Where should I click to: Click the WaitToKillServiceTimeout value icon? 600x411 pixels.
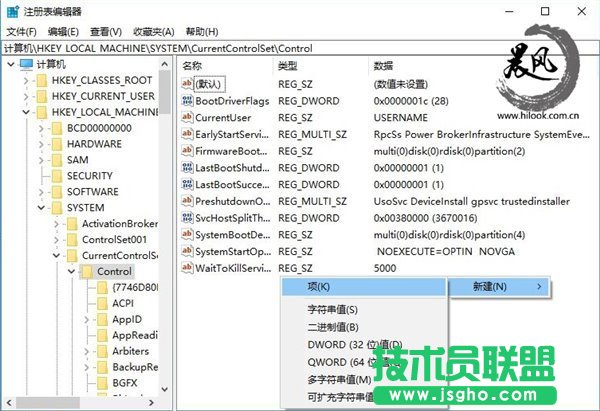(187, 268)
